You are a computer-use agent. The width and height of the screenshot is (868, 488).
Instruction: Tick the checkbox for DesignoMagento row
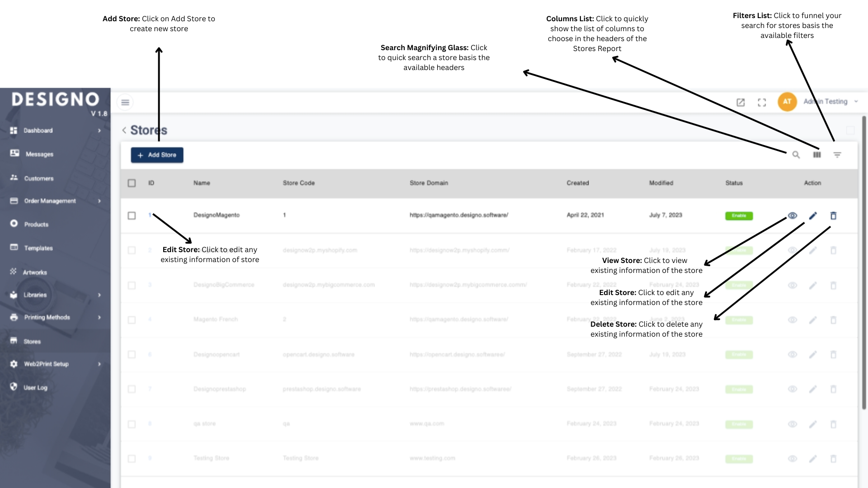(x=132, y=216)
